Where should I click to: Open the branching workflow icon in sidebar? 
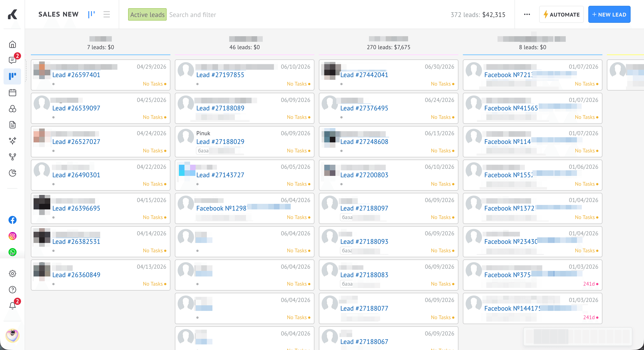[x=13, y=157]
